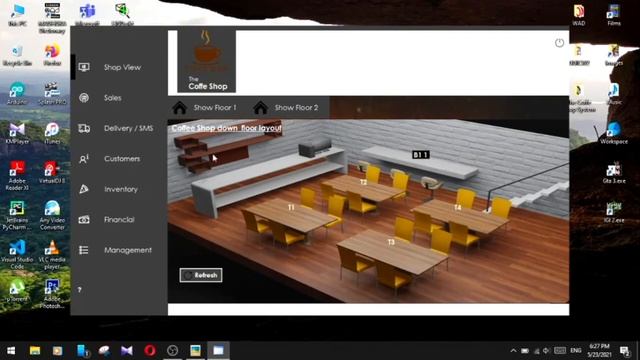This screenshot has width=640, height=360.
Task: Click the Financial cash icon
Action: tap(84, 220)
